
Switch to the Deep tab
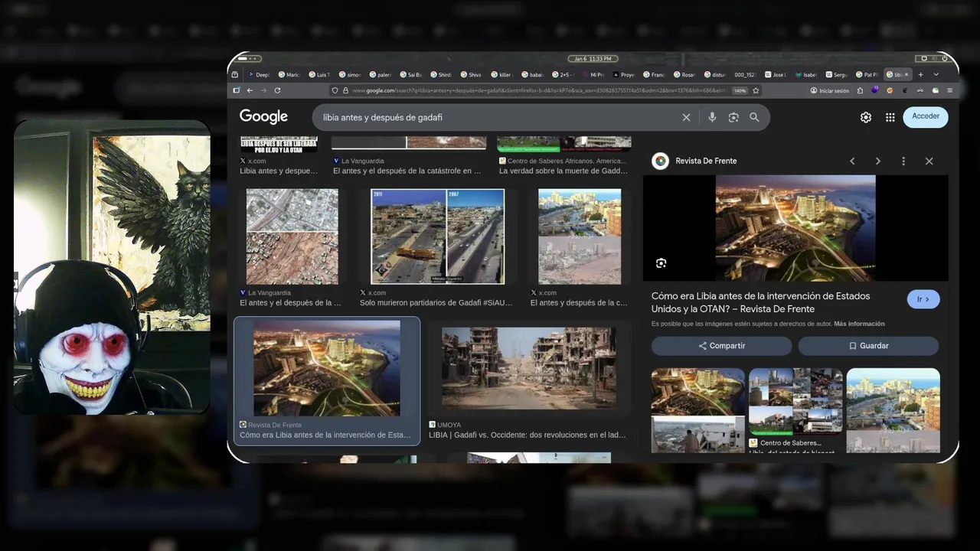pos(259,74)
